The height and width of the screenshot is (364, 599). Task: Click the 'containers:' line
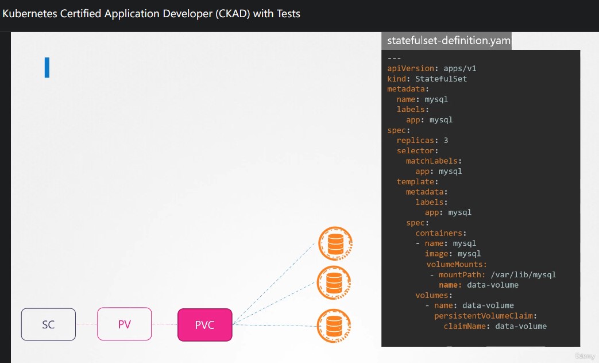click(441, 233)
